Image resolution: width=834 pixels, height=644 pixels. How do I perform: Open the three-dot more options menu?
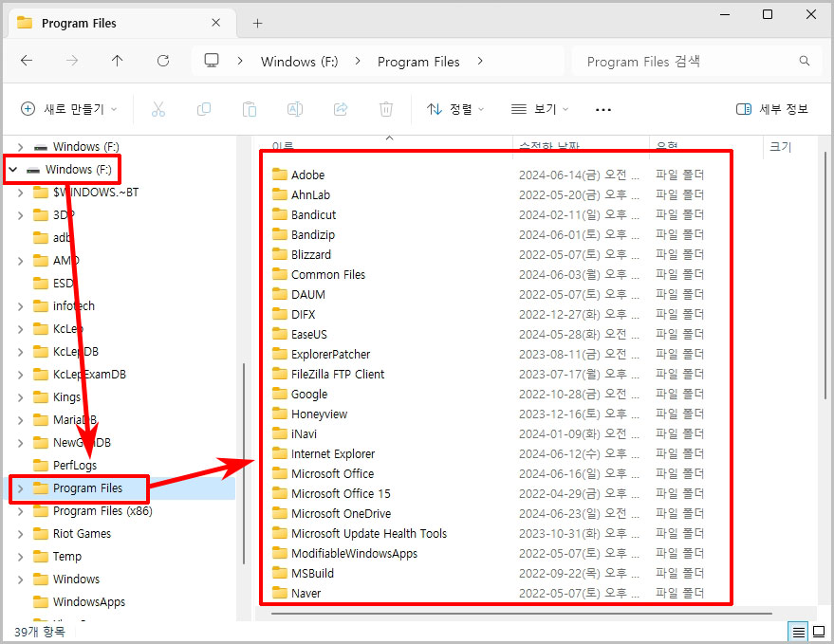pos(603,110)
